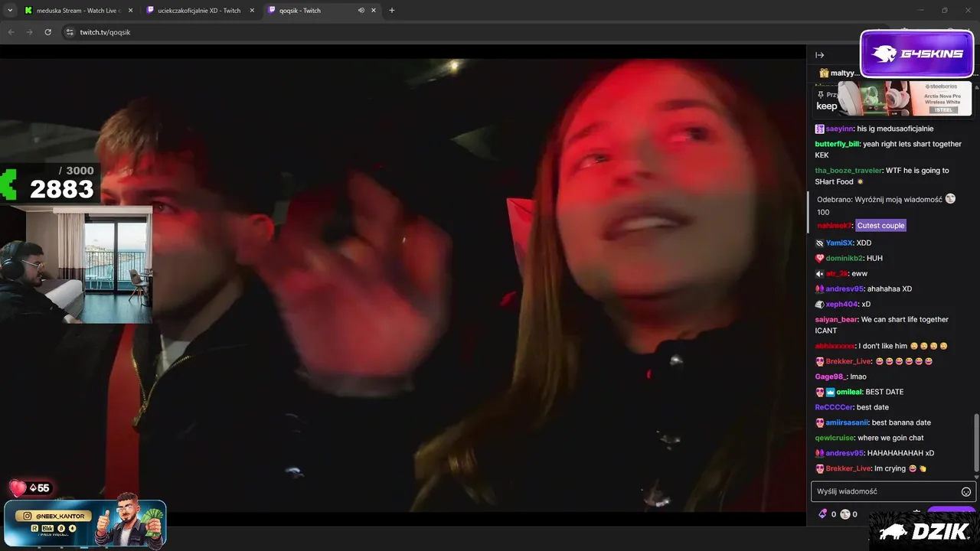This screenshot has width=980, height=551.
Task: Click the badge beside andresv95 ahahahaa message
Action: [x=820, y=289]
